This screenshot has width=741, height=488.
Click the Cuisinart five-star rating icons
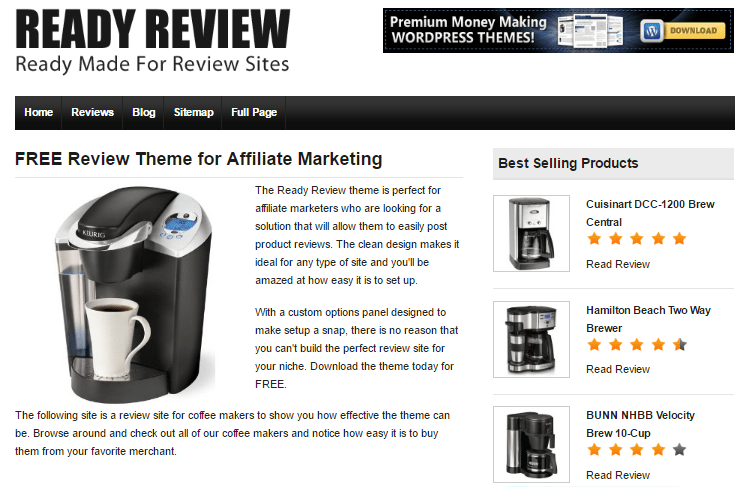point(637,239)
